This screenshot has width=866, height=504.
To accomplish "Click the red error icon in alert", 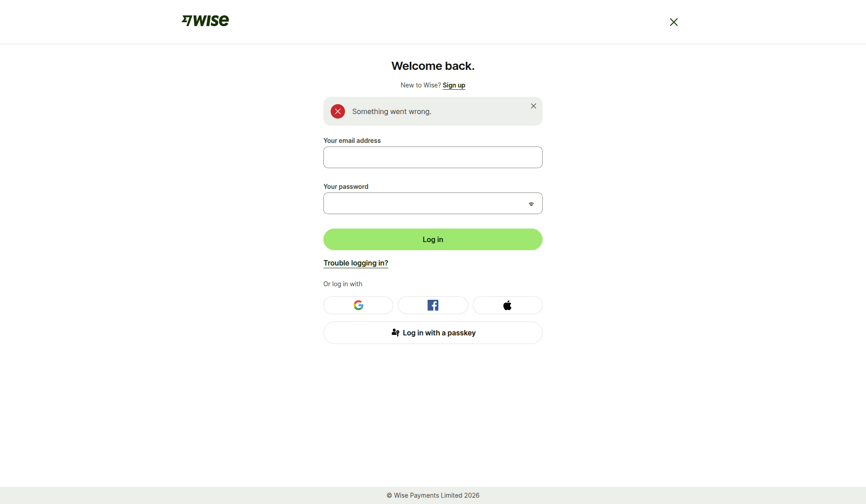I will pos(338,111).
